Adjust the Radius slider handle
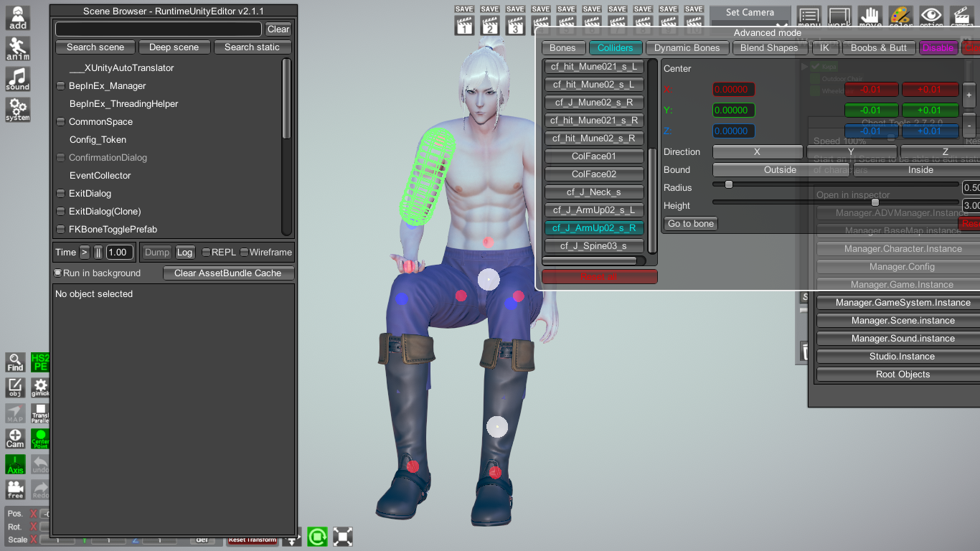The image size is (980, 551). pos(729,184)
